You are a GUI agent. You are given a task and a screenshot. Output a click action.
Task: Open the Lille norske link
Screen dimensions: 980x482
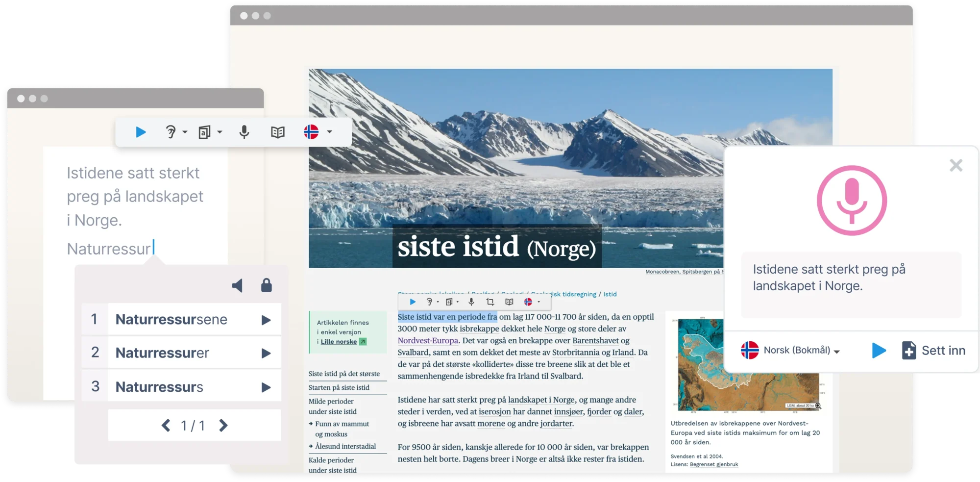tap(339, 342)
